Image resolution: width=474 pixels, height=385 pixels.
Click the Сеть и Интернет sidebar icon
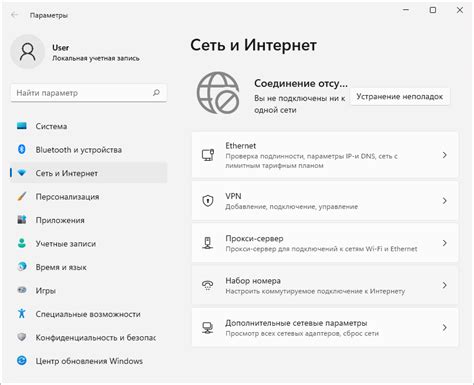coord(22,173)
